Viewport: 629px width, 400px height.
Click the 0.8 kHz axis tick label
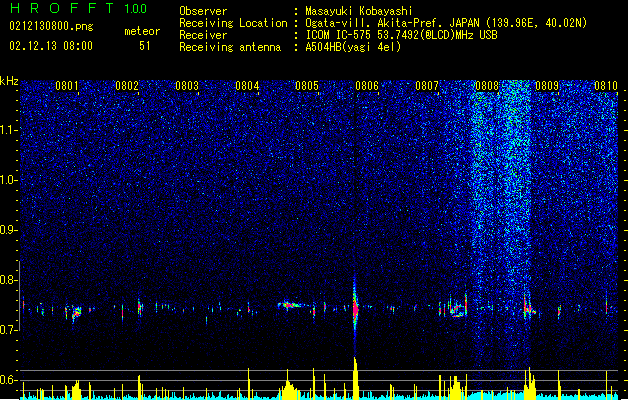(x=8, y=280)
